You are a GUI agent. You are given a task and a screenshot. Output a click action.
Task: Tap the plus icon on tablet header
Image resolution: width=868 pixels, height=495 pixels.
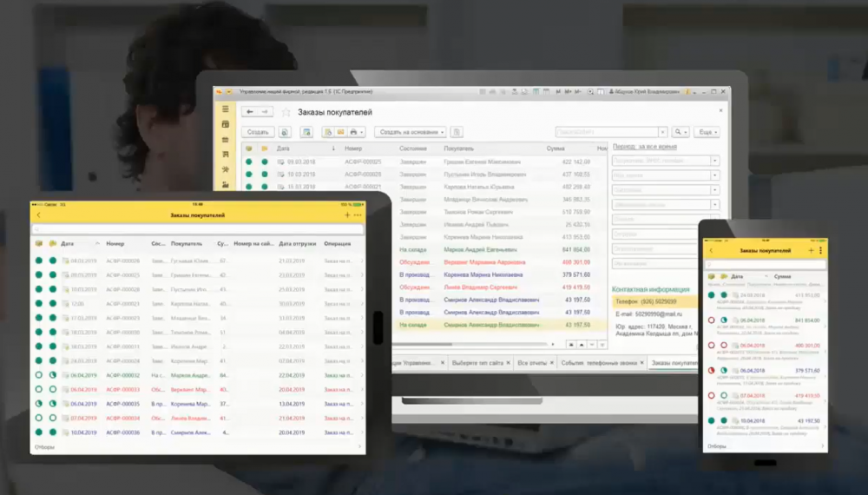tap(347, 214)
